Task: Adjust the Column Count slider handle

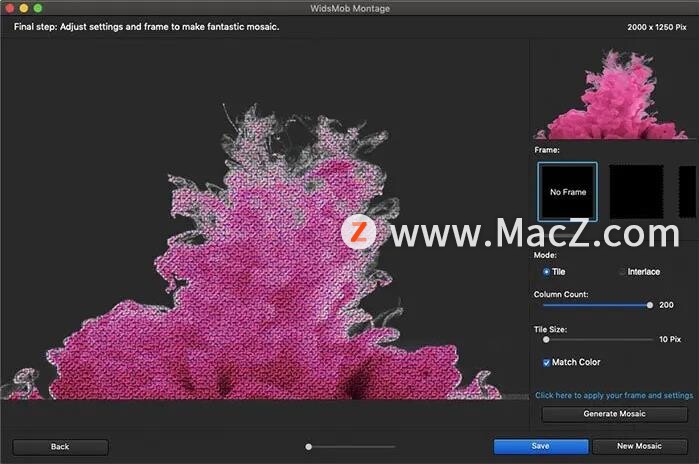Action: click(650, 305)
